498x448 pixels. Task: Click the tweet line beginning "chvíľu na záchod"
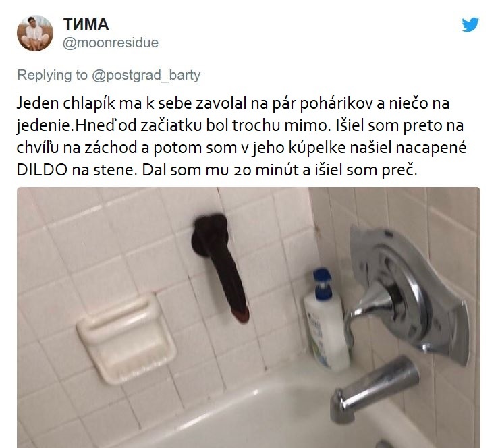(x=242, y=148)
